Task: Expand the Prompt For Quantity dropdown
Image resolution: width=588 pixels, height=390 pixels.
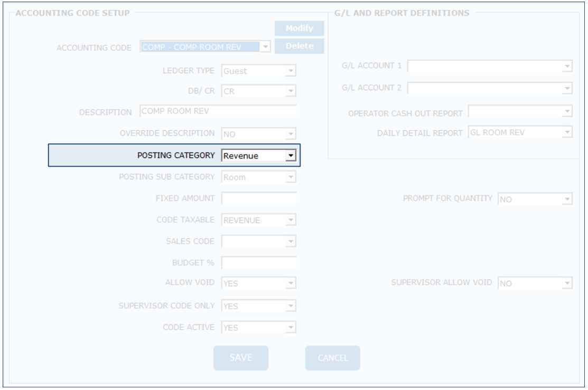Action: tap(567, 199)
